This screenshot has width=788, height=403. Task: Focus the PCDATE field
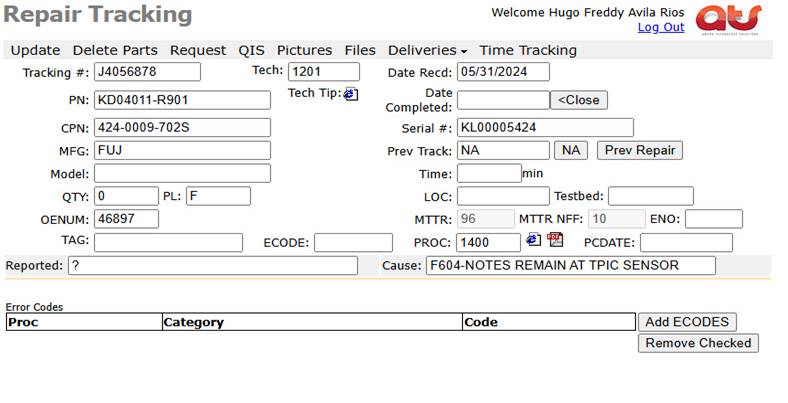click(686, 243)
